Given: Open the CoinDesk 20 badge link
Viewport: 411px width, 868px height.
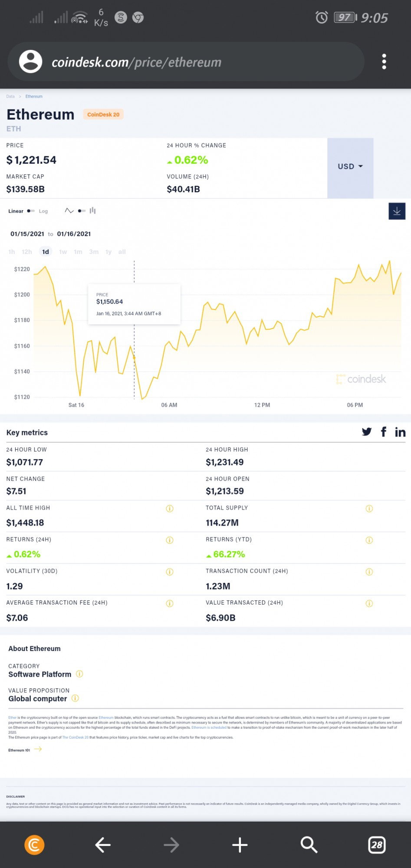Looking at the screenshot, I should point(103,115).
